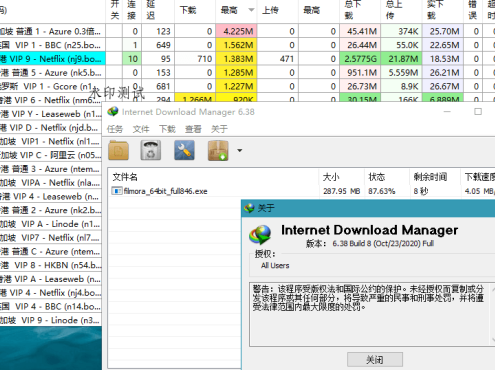Select the VIP 4 - Leaseweb server
The height and width of the screenshot is (370, 495).
(x=51, y=196)
